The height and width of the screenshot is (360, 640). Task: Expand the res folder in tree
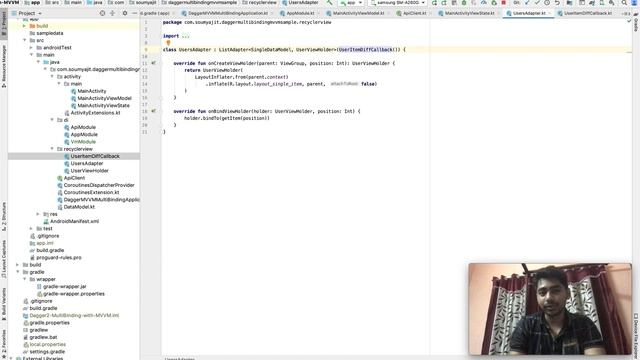click(x=38, y=214)
